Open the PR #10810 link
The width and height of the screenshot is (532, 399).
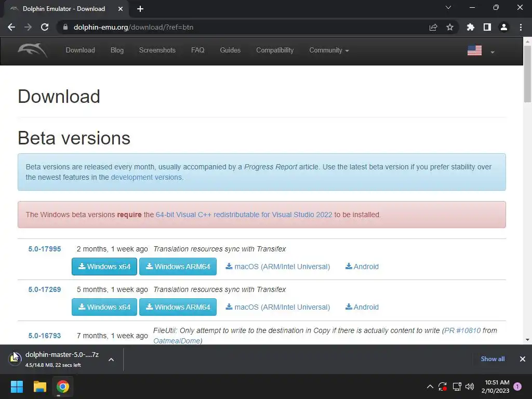tap(462, 330)
